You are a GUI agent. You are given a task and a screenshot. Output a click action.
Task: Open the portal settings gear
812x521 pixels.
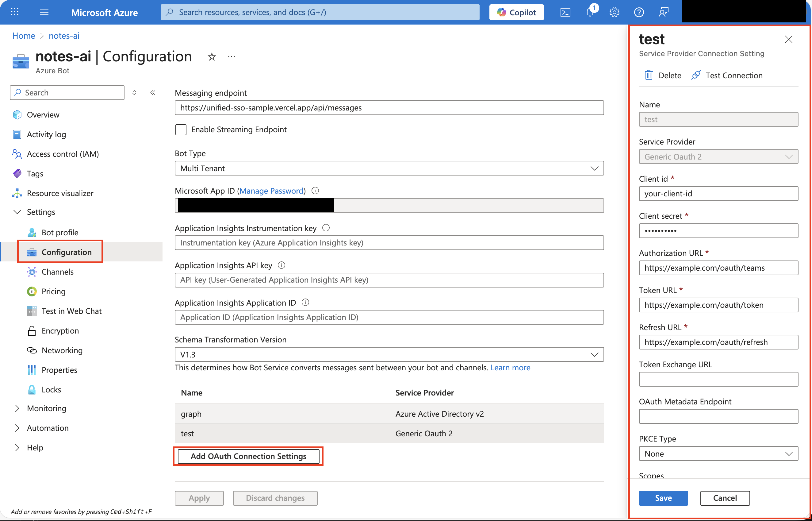[614, 12]
